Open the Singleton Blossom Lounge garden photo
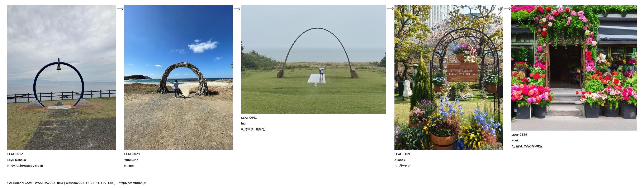 coord(449,77)
